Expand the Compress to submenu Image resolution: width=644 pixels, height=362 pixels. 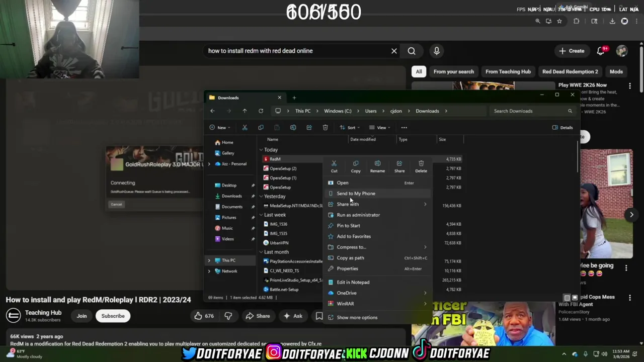coord(377,247)
